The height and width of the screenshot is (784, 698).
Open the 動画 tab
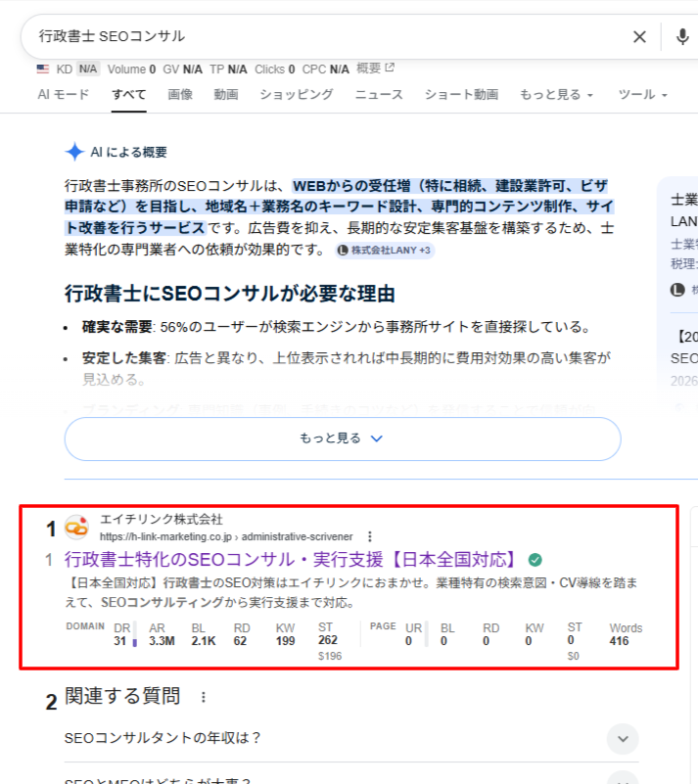[x=226, y=94]
